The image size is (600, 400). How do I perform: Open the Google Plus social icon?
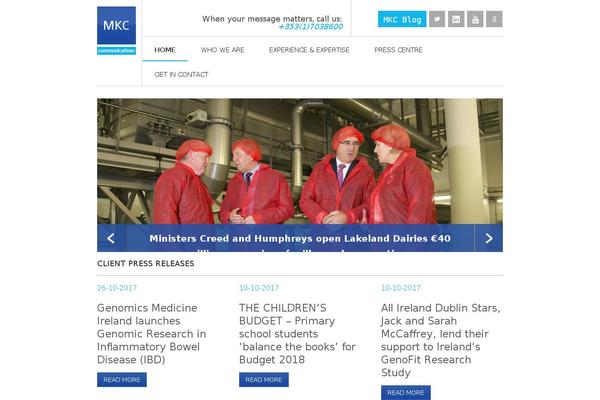494,19
